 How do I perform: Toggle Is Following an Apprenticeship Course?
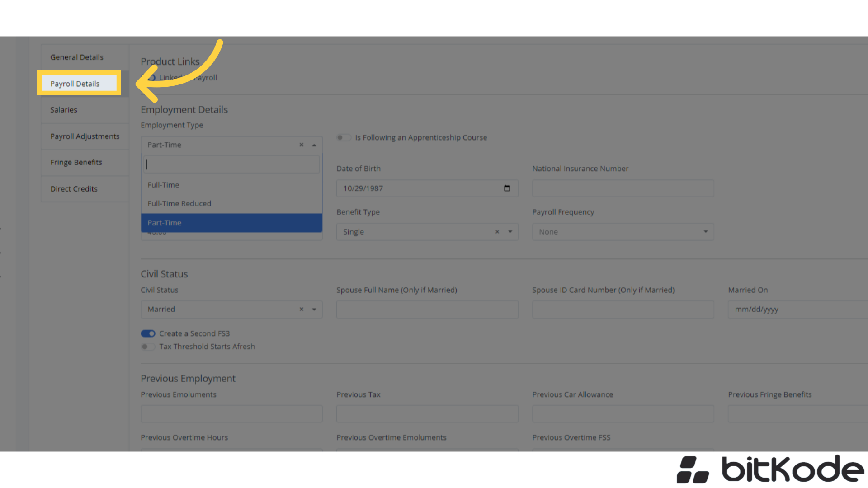point(344,137)
